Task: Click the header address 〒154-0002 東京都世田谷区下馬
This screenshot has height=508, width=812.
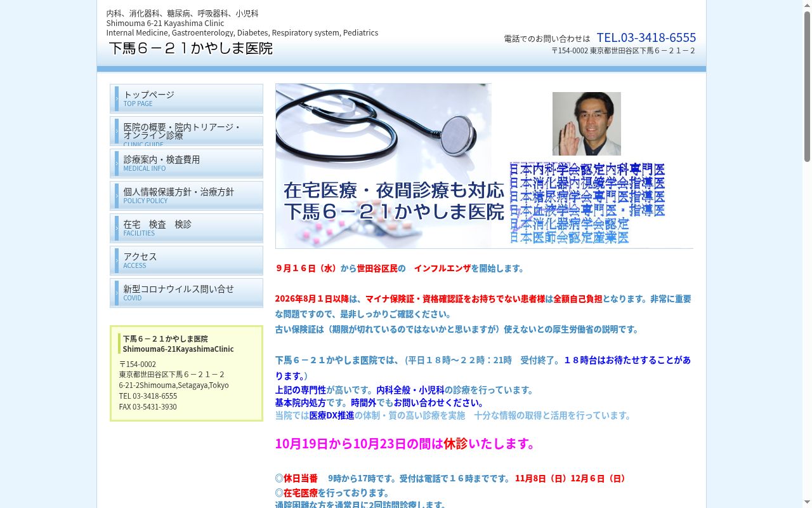Action: click(624, 51)
